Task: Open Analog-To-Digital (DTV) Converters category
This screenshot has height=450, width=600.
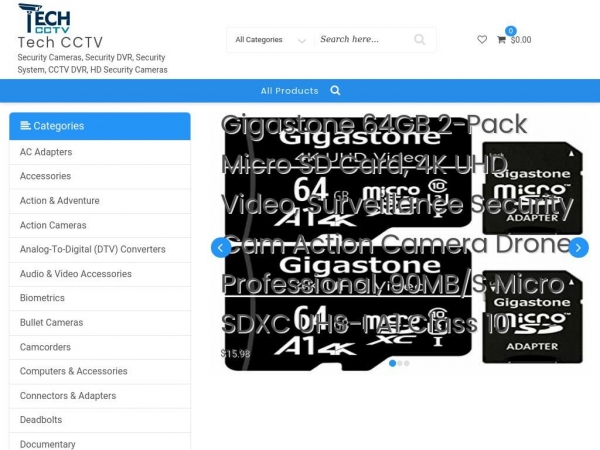Action: click(100, 249)
